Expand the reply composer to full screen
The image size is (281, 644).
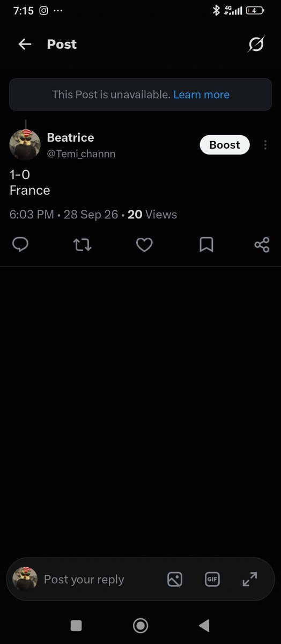click(250, 579)
